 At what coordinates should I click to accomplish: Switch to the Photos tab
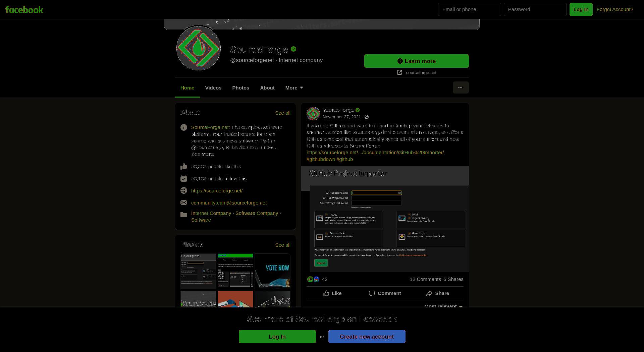[241, 88]
